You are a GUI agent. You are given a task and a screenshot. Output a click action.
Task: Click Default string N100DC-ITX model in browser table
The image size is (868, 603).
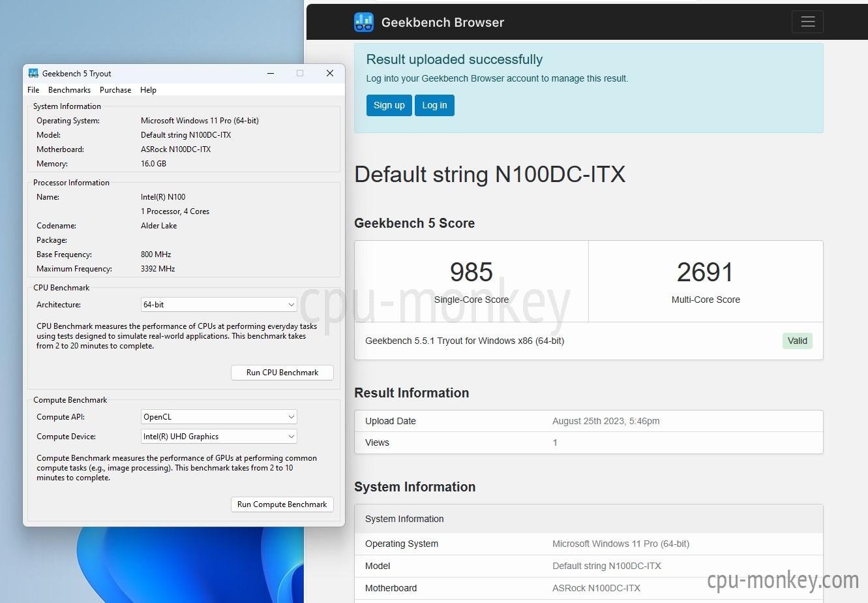607,566
